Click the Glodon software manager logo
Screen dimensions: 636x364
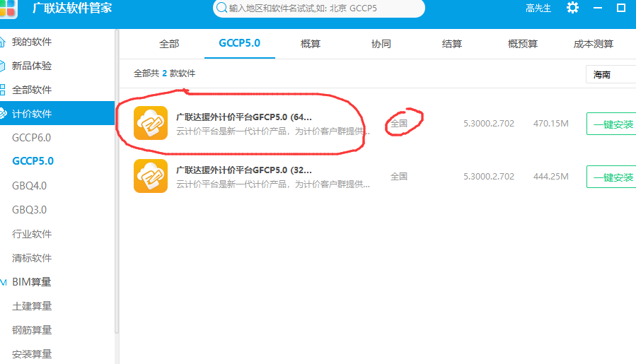tap(8, 8)
